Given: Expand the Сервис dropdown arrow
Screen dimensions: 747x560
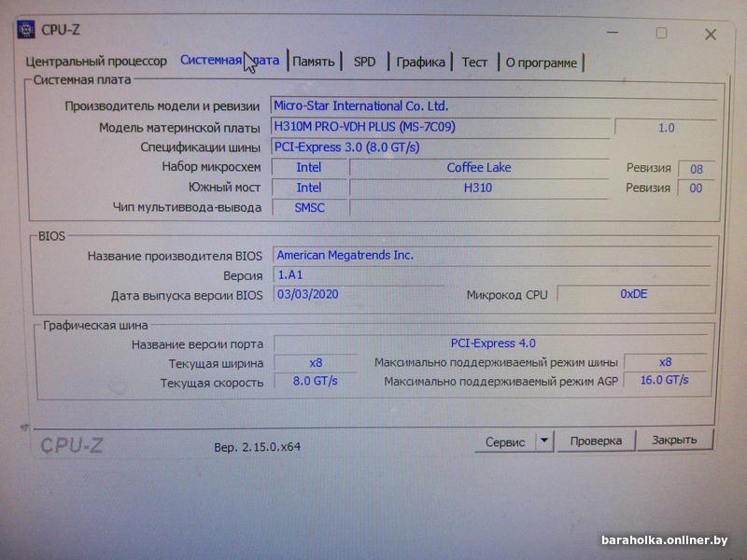Looking at the screenshot, I should coord(544,441).
